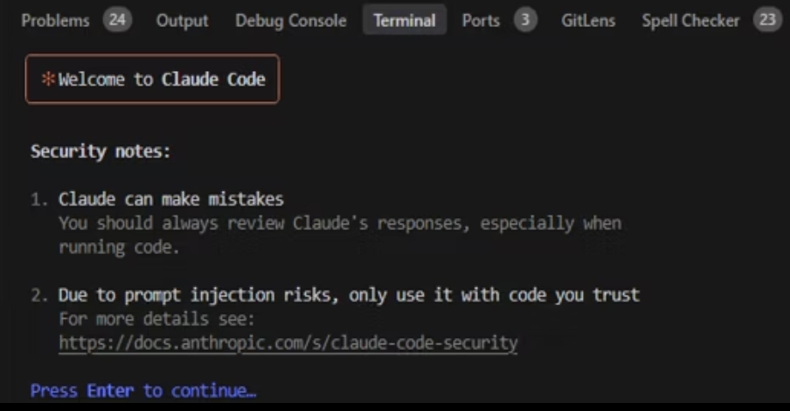Screen dimensions: 790x411
Task: Open the Problems tab
Action: [55, 21]
